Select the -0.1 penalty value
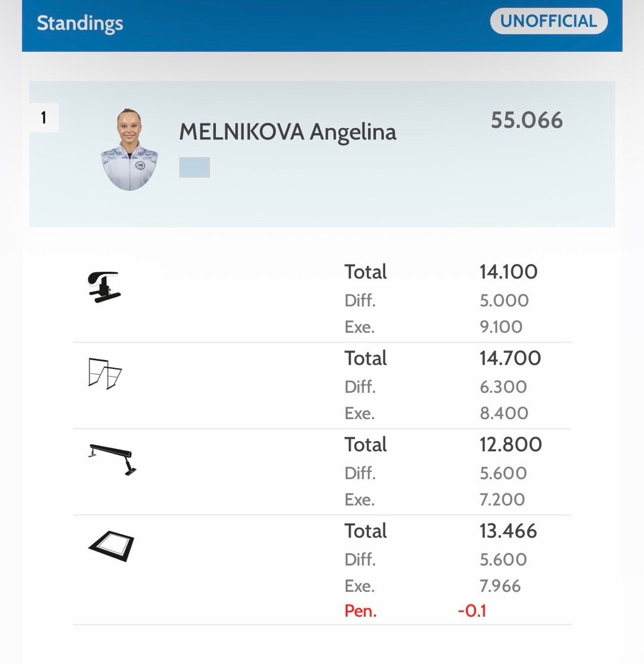Screen dimensions: 644x664 coord(472,612)
